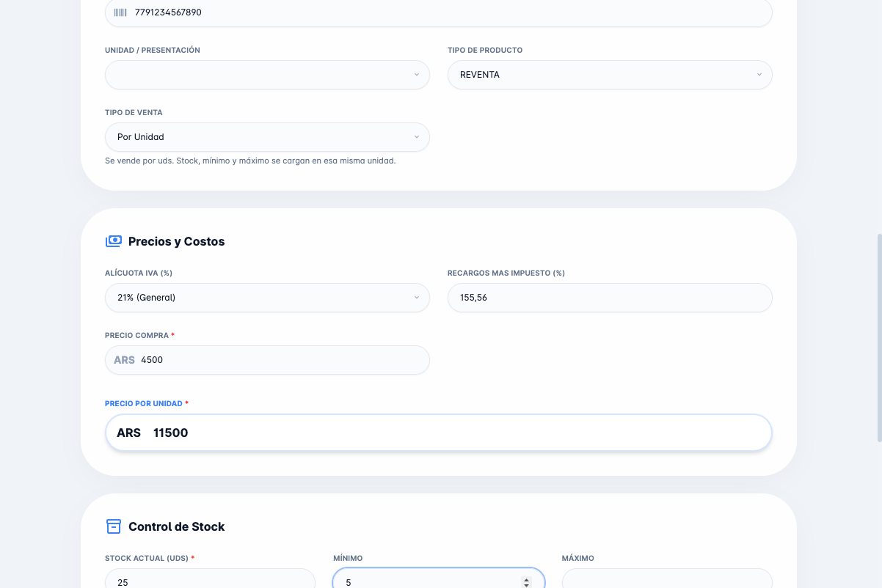Click the Recargos mas Impuesto field
Image resolution: width=882 pixels, height=588 pixels.
coord(610,298)
